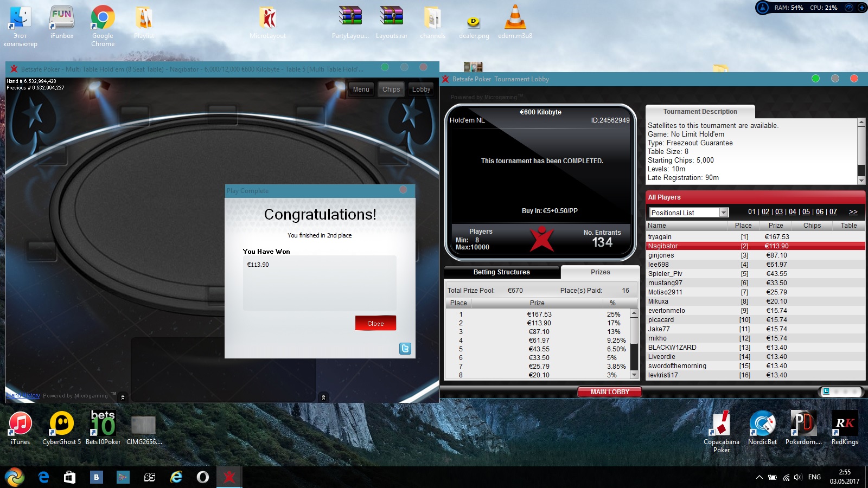Click the Betsafe star logo in tournament info panel
Viewport: 868px width, 488px height.
click(541, 239)
